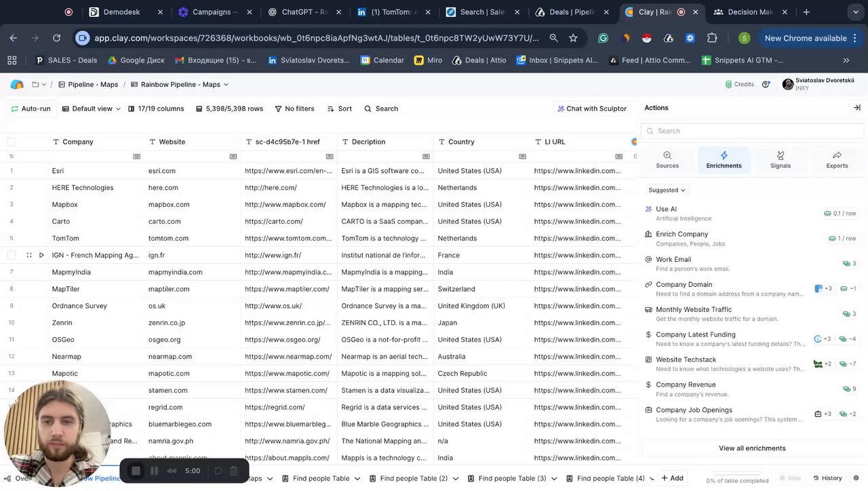Click the Actions search input field
Image resolution: width=868 pixels, height=491 pixels.
[752, 131]
